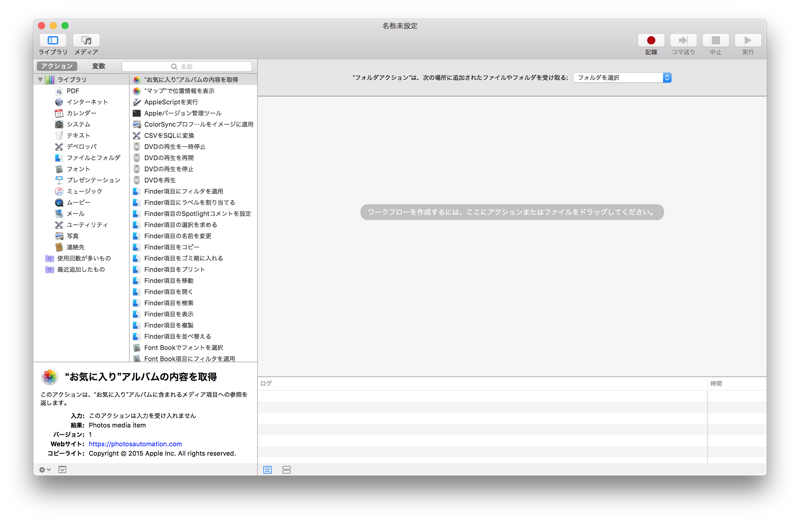800x523 pixels.
Task: Select the DVDの再生を再開 action
Action: (193, 158)
